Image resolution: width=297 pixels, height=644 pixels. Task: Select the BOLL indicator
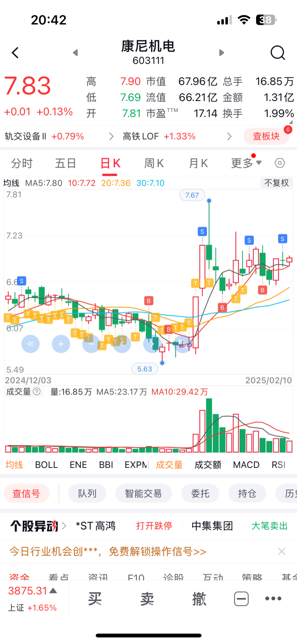[x=46, y=464]
